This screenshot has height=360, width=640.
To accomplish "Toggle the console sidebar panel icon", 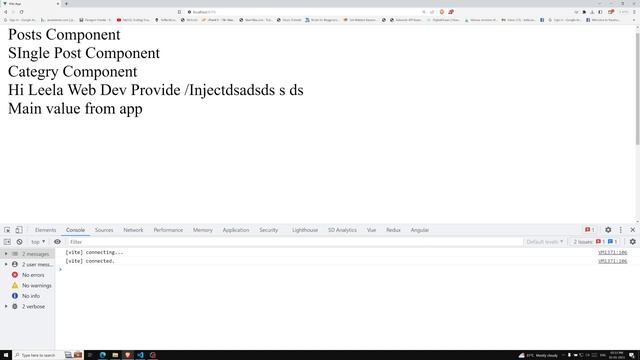I will pyautogui.click(x=7, y=242).
